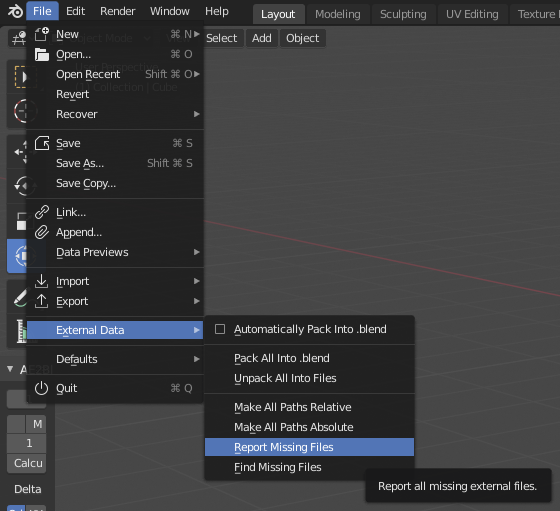Choose Revert from the File menu
The height and width of the screenshot is (511, 560).
coord(115,94)
